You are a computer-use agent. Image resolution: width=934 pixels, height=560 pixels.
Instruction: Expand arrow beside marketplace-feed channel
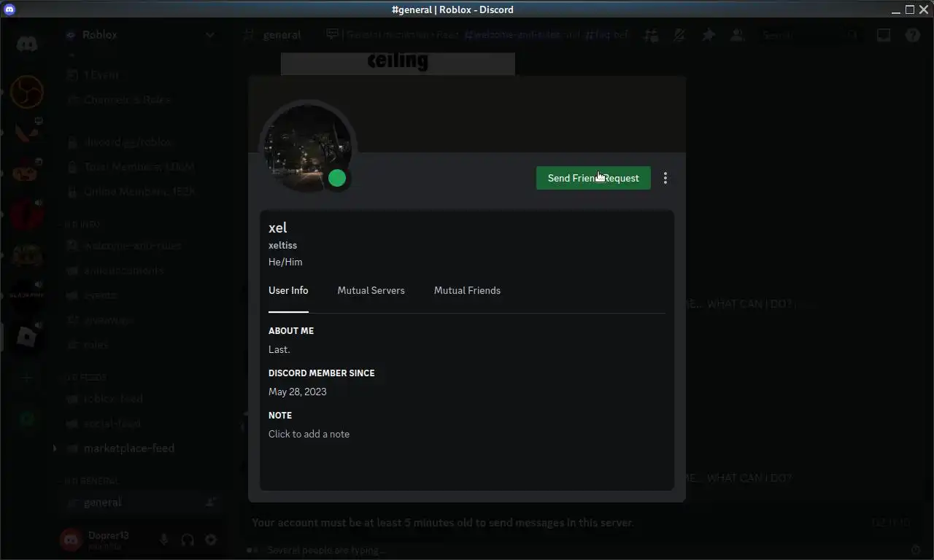tap(55, 448)
